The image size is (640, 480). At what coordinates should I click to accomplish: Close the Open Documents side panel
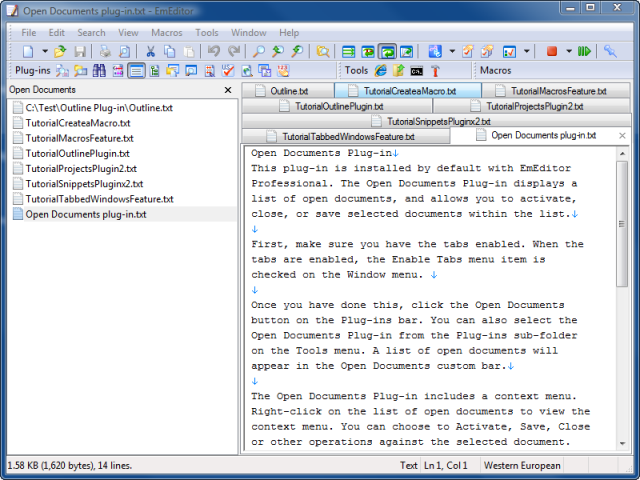coord(228,90)
